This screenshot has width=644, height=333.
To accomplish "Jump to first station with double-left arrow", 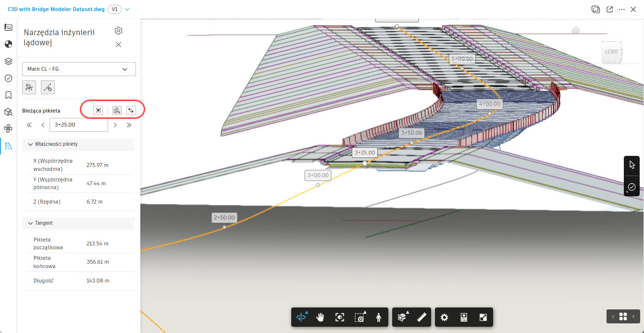I will point(29,125).
